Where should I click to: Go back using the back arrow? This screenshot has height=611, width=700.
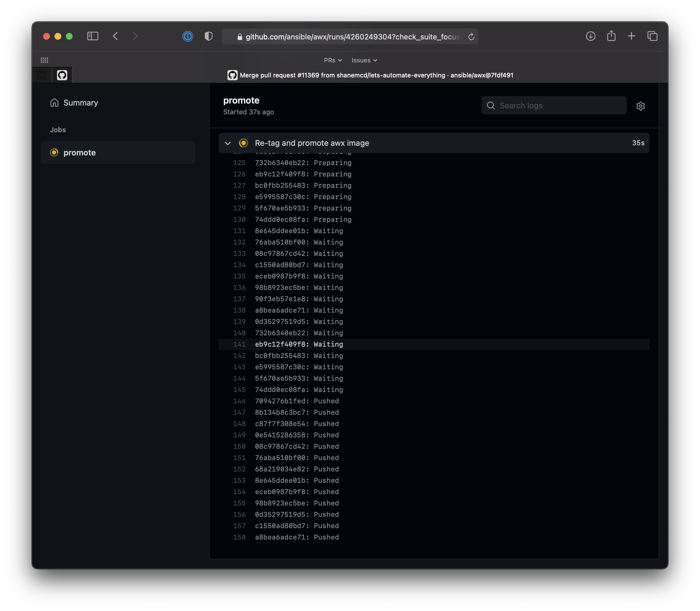pyautogui.click(x=115, y=36)
